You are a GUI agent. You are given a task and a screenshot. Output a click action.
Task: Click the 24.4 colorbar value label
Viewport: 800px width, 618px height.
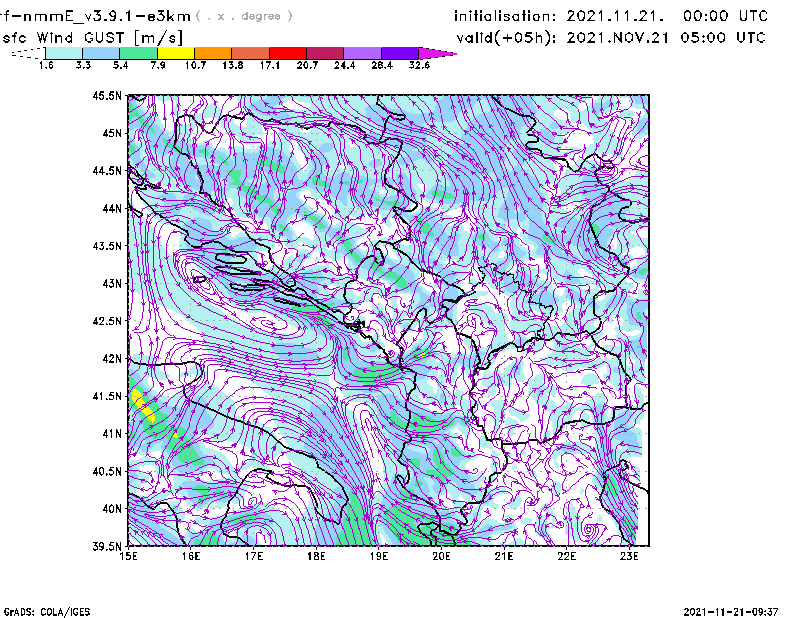(344, 65)
